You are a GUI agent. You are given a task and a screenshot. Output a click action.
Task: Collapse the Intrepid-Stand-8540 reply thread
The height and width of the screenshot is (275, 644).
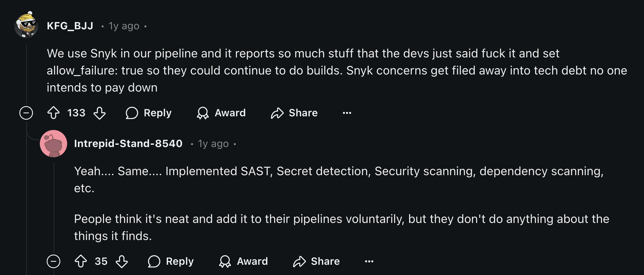point(53,261)
